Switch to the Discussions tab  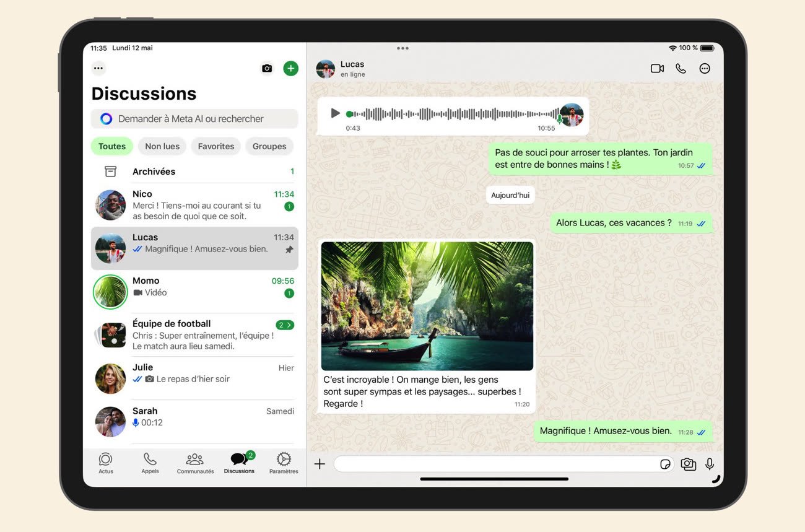240,463
